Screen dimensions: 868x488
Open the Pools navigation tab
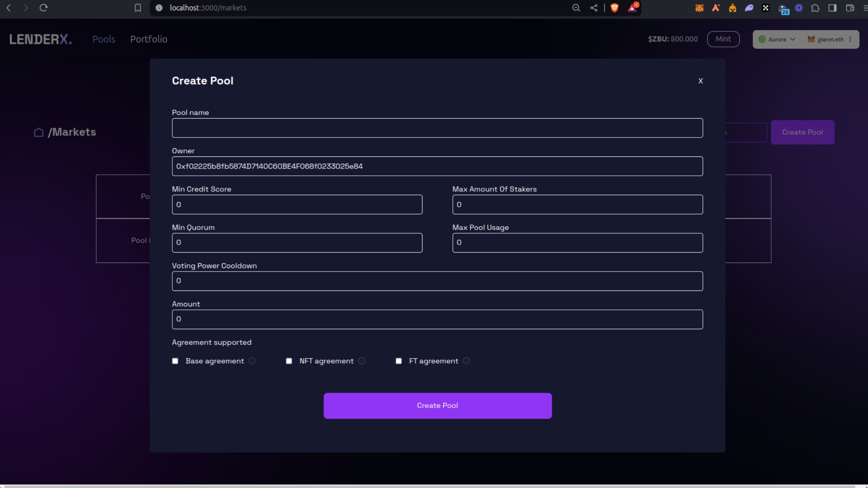coord(103,39)
